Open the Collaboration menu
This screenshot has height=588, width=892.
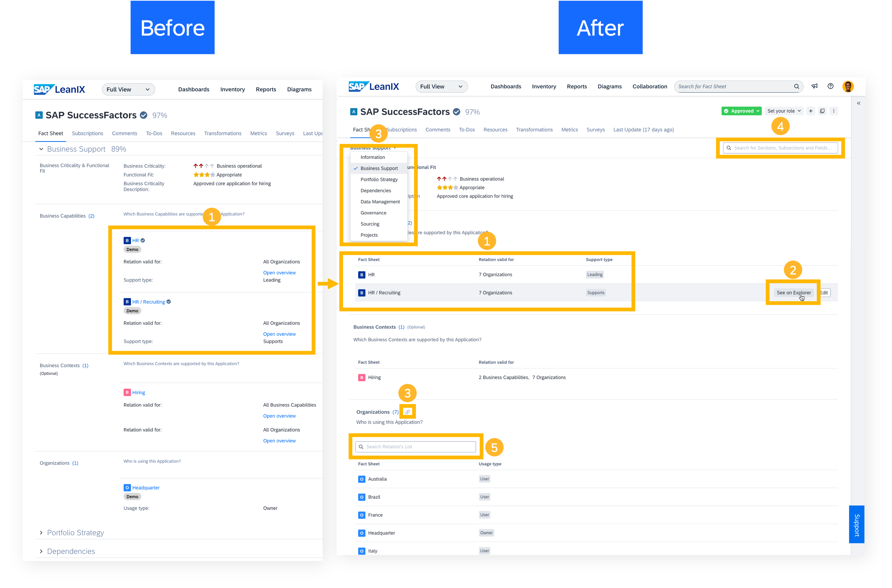point(650,87)
